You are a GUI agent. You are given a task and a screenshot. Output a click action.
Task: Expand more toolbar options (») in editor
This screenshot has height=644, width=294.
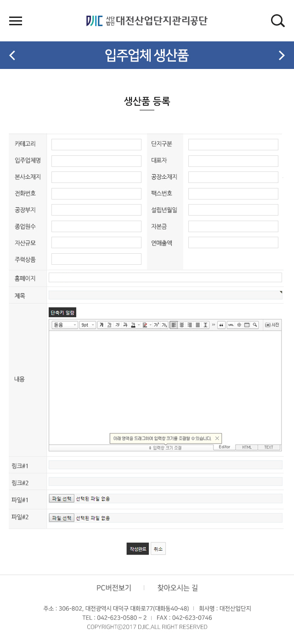click(213, 325)
